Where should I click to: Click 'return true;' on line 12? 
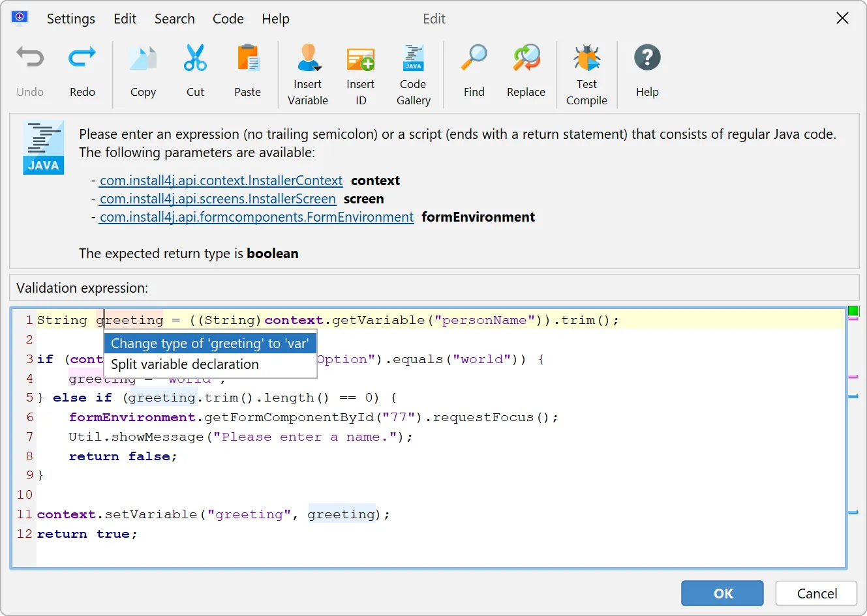click(x=87, y=534)
